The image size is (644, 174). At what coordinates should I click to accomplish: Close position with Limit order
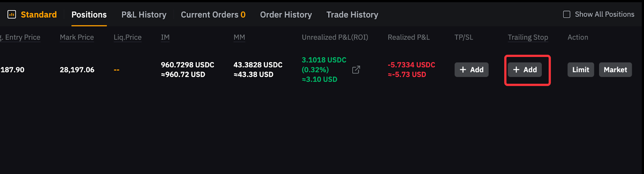580,70
